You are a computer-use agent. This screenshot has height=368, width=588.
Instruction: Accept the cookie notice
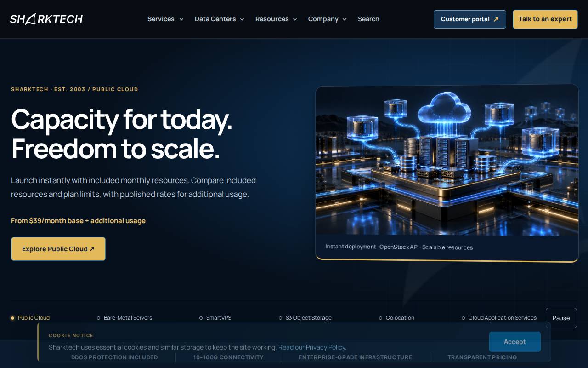point(515,342)
